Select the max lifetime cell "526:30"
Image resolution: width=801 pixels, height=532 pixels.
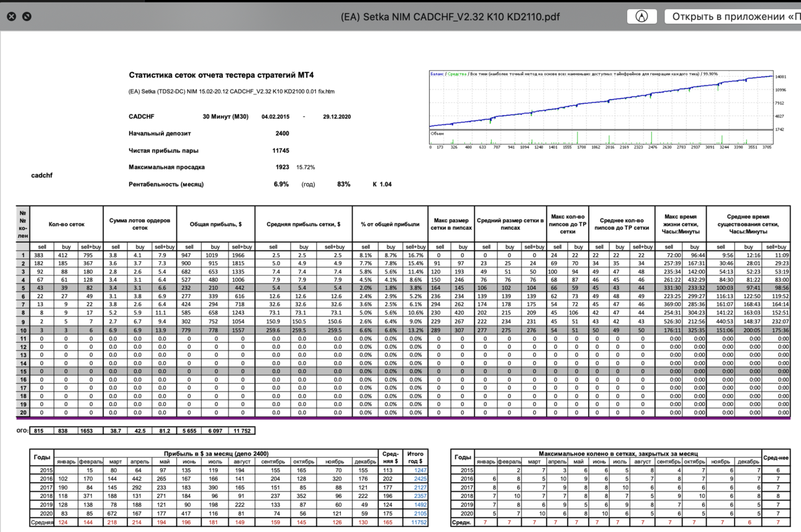click(669, 322)
